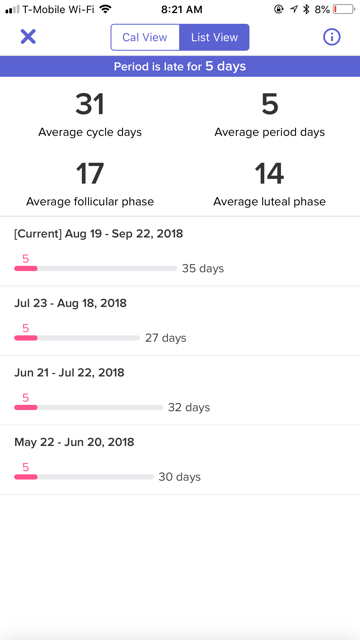Tap the Average cycle days value 31
The image size is (360, 640).
pyautogui.click(x=90, y=104)
